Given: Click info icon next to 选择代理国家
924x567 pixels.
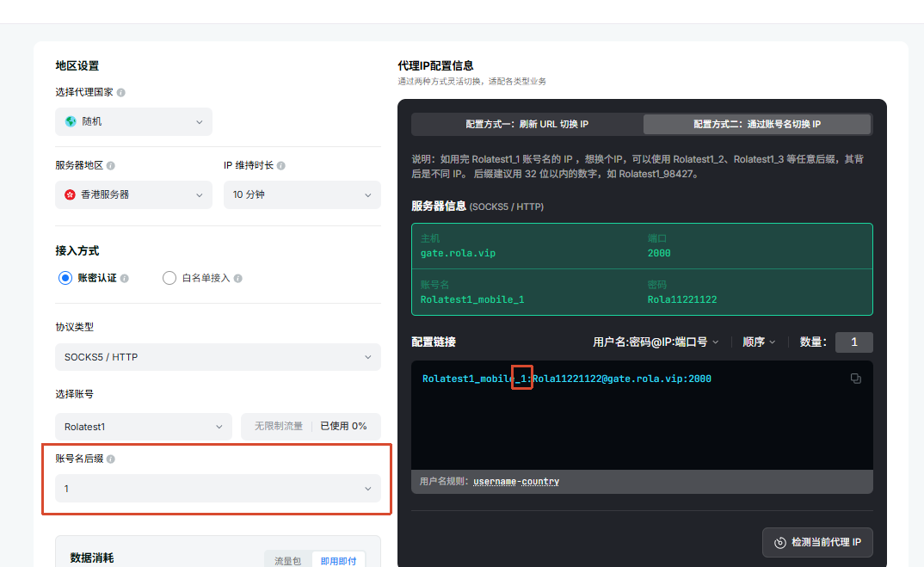Looking at the screenshot, I should point(120,93).
